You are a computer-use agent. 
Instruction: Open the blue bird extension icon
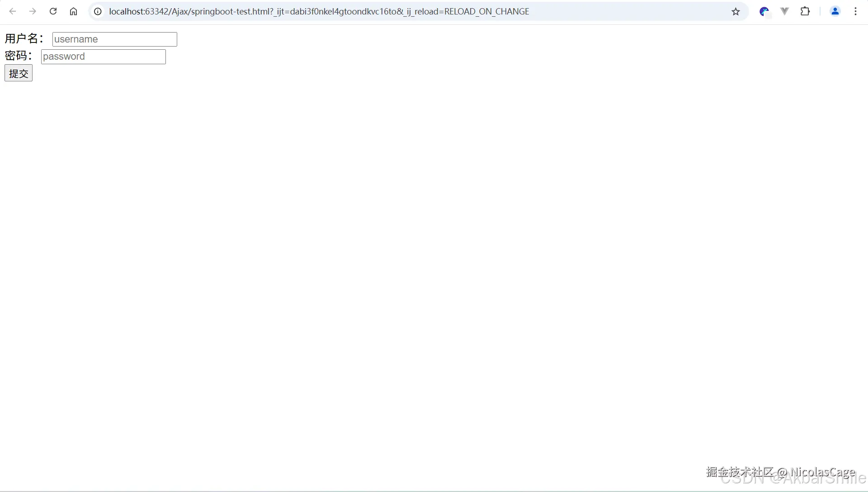tap(764, 11)
